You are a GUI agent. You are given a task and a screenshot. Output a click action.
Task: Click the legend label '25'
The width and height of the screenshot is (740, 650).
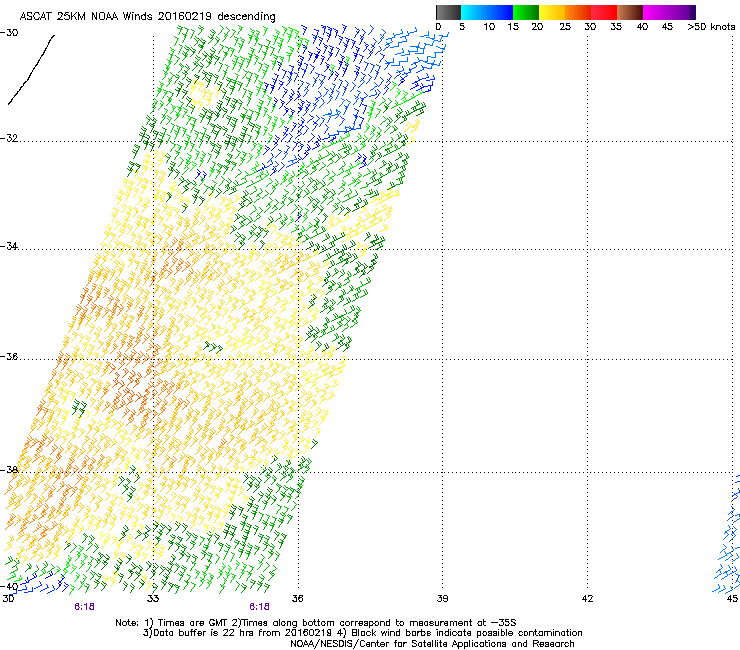(x=565, y=27)
